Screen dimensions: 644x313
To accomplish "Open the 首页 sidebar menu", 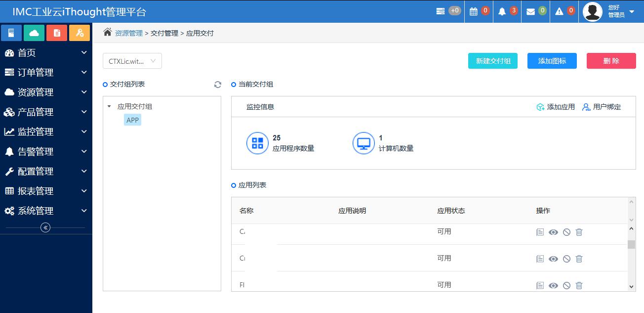I will (46, 53).
